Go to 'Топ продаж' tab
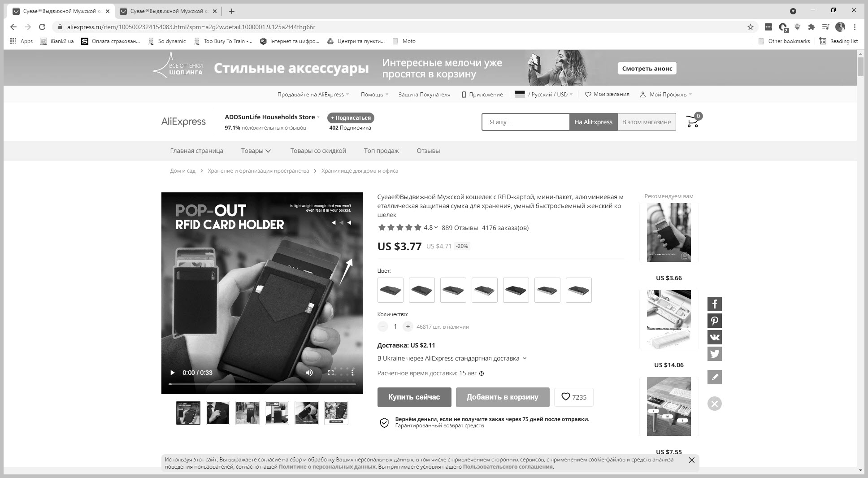The width and height of the screenshot is (868, 478). (x=381, y=151)
